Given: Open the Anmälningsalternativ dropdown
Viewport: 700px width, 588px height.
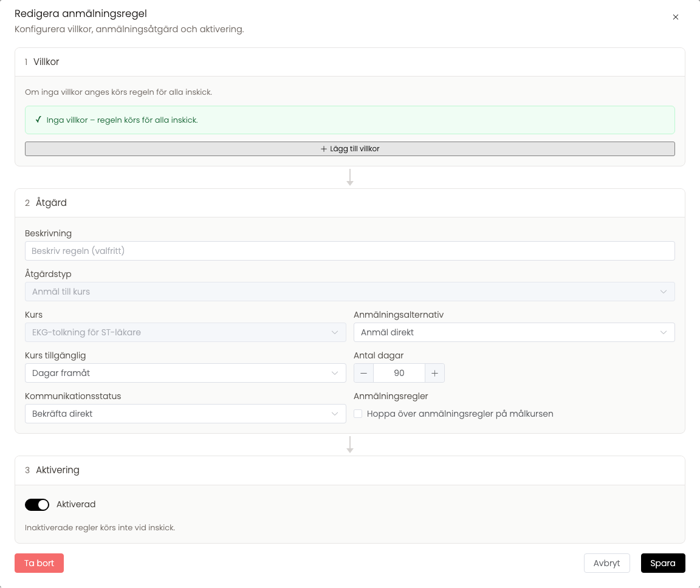Looking at the screenshot, I should click(x=514, y=332).
